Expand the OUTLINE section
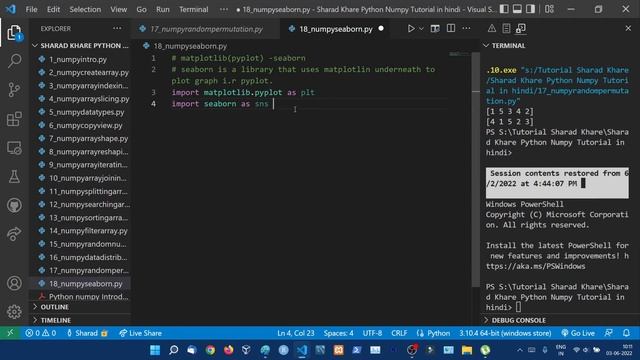640x360 pixels. 81,307
